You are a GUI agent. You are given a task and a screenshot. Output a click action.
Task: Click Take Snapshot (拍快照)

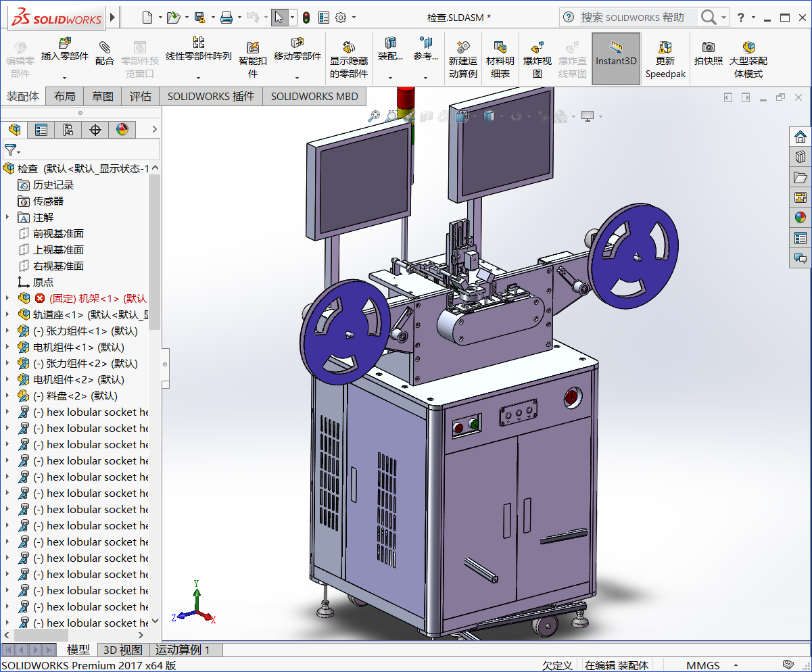point(709,53)
